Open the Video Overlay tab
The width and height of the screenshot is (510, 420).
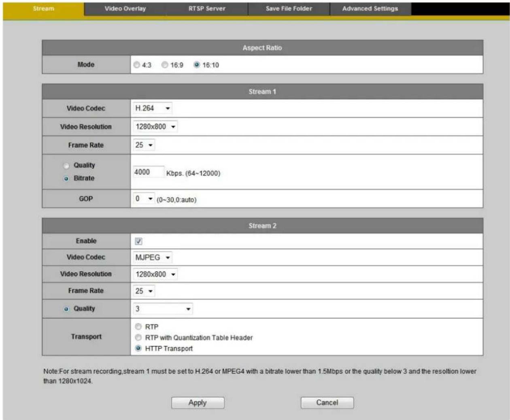(125, 9)
